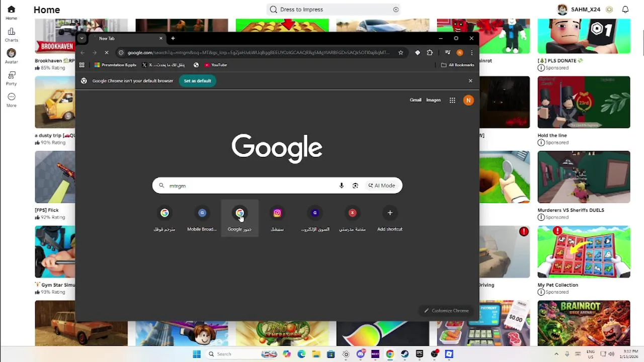
Task: Open Presentation 8.pptx bookmark
Action: pyautogui.click(x=115, y=65)
